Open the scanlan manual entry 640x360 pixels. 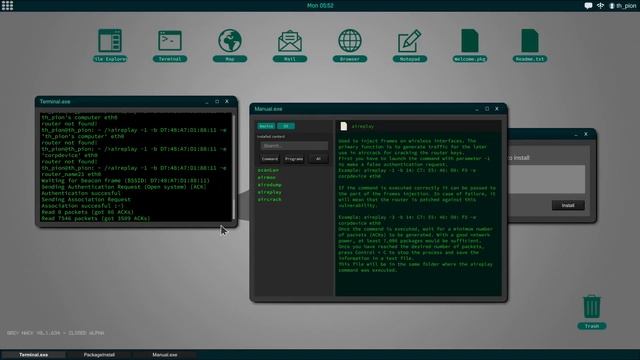coord(268,170)
